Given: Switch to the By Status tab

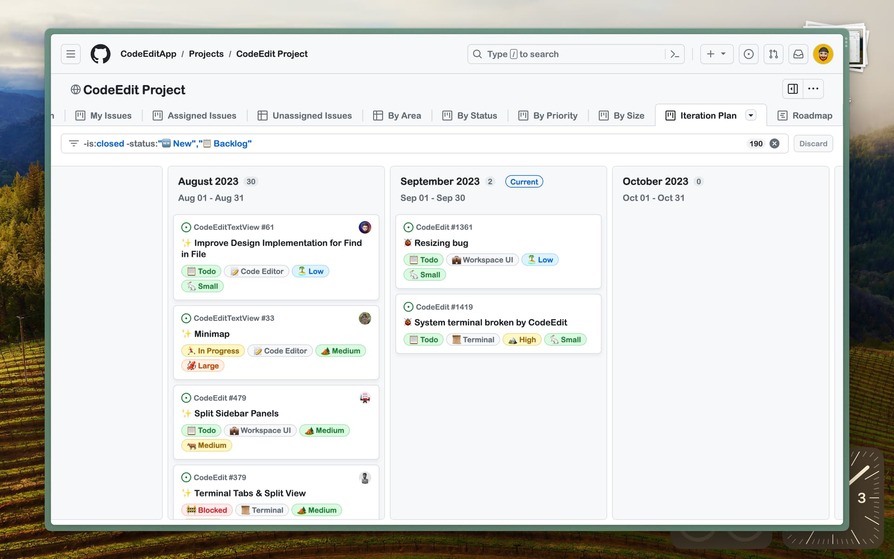Looking at the screenshot, I should [470, 115].
